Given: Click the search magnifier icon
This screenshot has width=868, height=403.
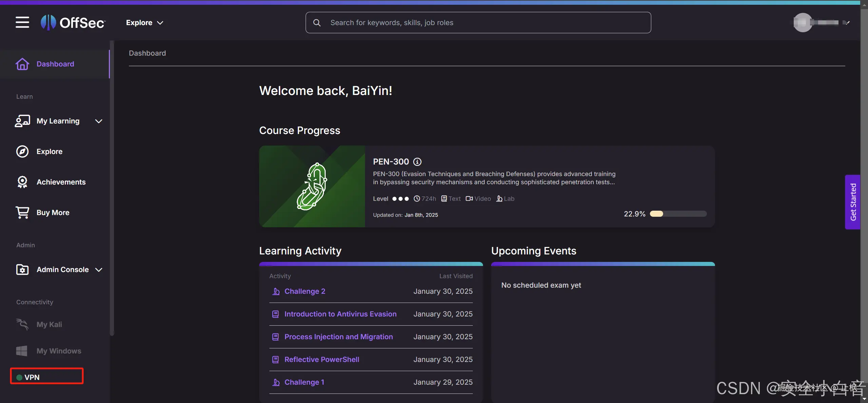Looking at the screenshot, I should coord(317,23).
